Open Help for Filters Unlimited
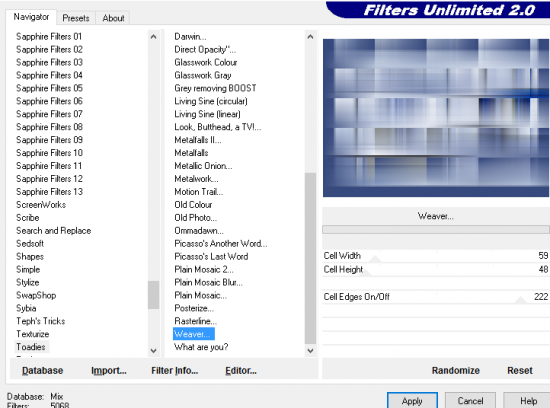Image resolution: width=550 pixels, height=408 pixels. pos(528,401)
